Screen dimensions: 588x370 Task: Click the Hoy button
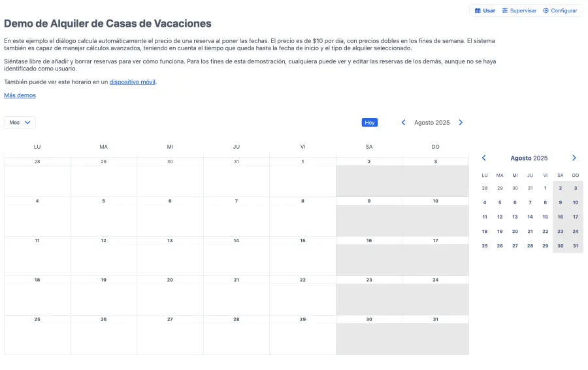(370, 123)
